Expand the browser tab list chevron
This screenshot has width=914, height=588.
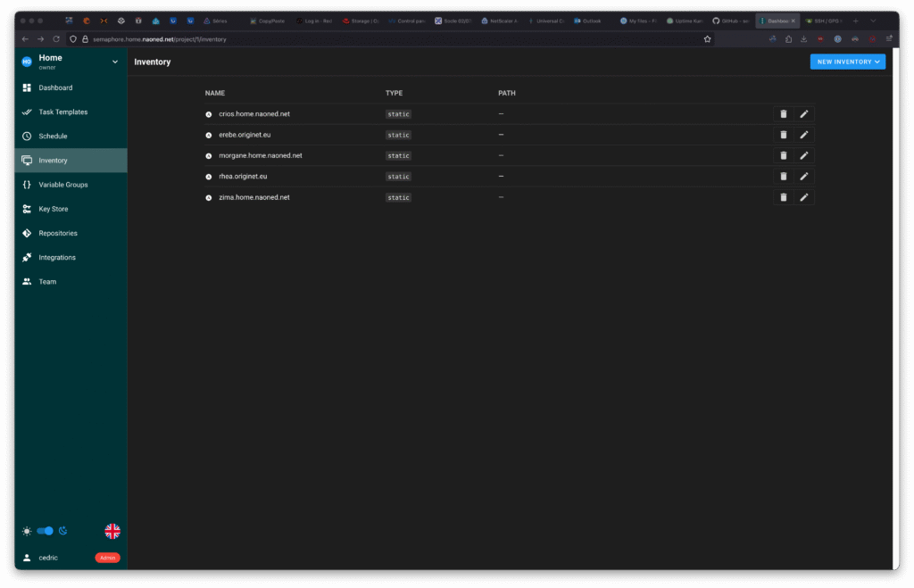873,21
